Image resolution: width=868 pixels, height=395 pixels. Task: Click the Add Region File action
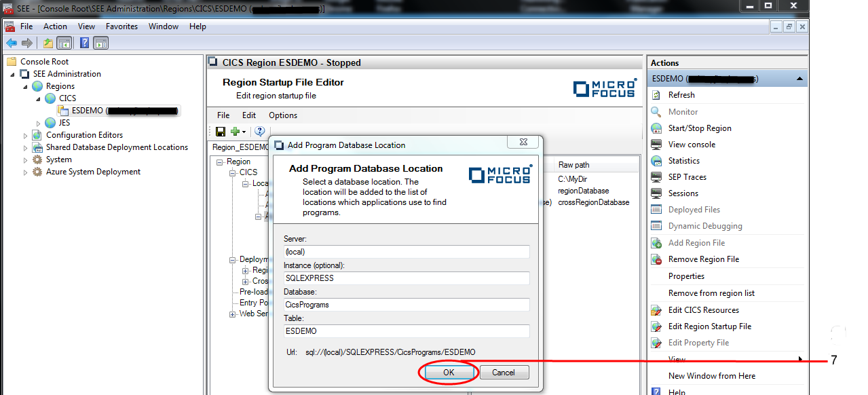696,243
